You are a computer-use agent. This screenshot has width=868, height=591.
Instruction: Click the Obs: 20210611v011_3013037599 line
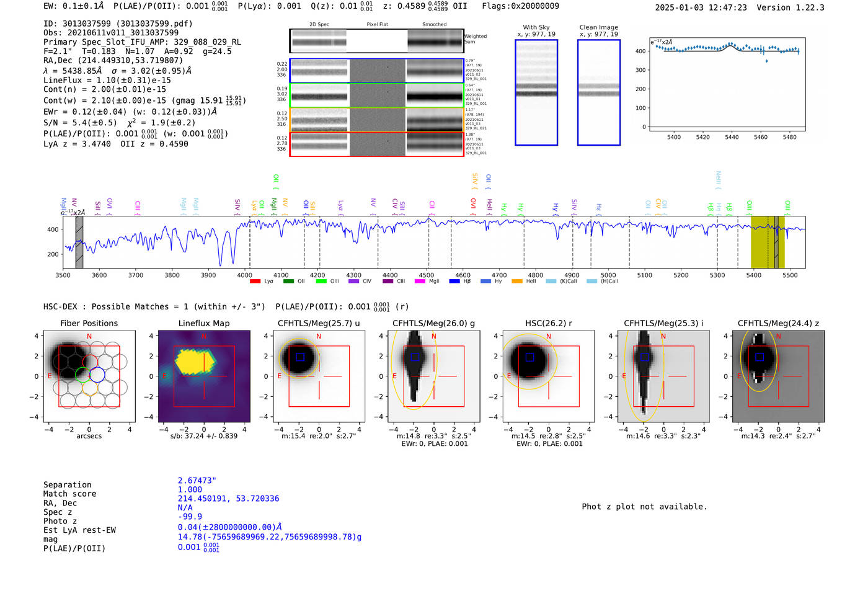111,33
